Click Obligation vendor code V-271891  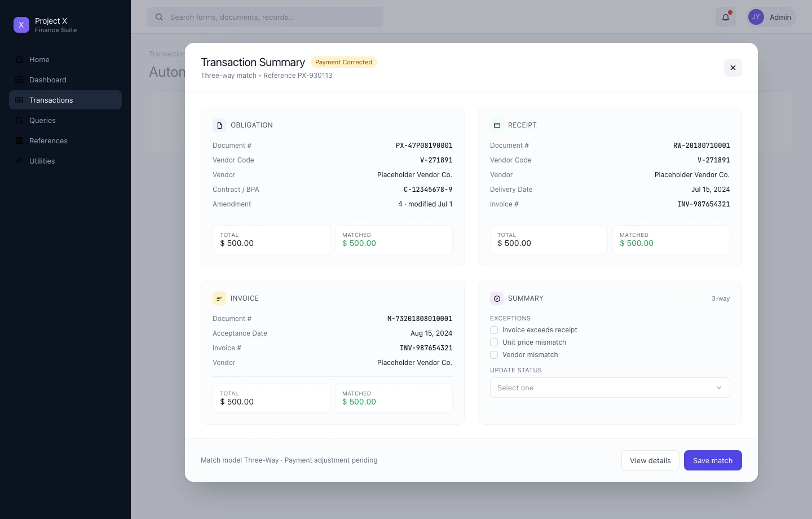coord(436,160)
